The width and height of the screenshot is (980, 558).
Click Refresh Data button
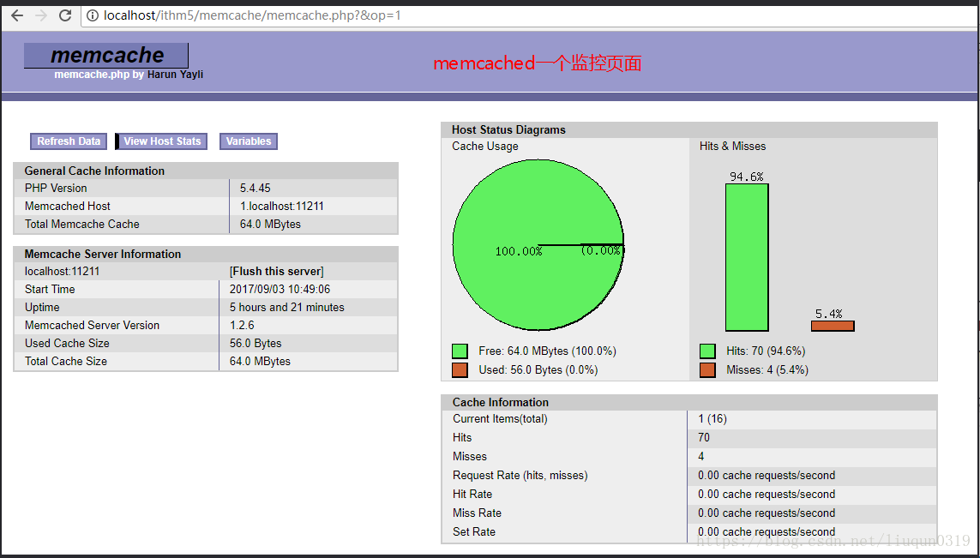click(69, 141)
